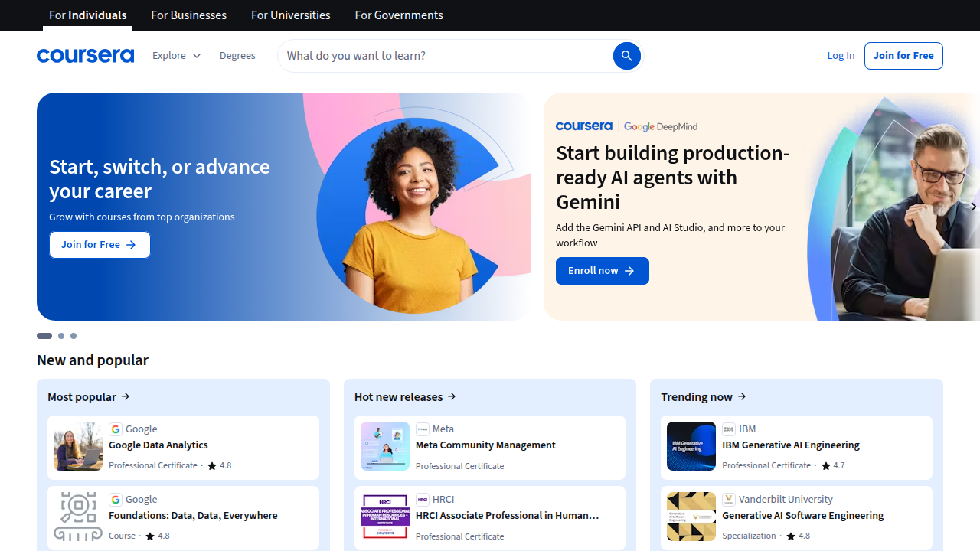Open the HRCI Associate Professional course thumbnail
The width and height of the screenshot is (980, 551).
coord(385,517)
